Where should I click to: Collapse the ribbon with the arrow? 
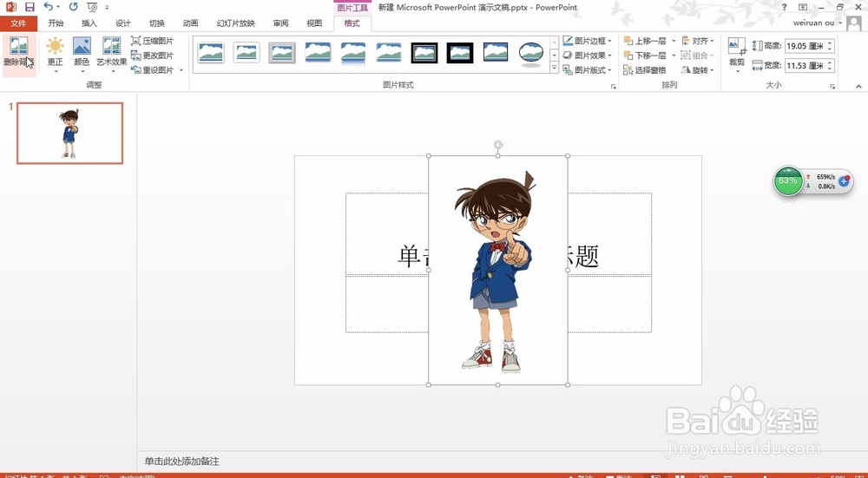[x=858, y=86]
